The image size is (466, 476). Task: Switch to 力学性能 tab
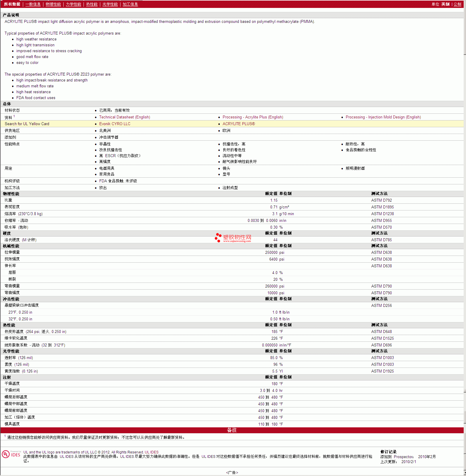point(73,4)
